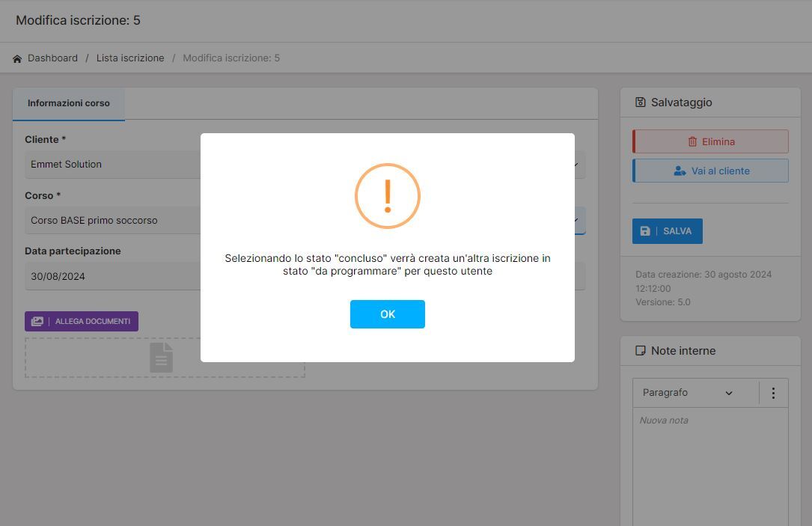Open the three-dot editor options menu
Image resolution: width=812 pixels, height=526 pixels.
pos(773,393)
